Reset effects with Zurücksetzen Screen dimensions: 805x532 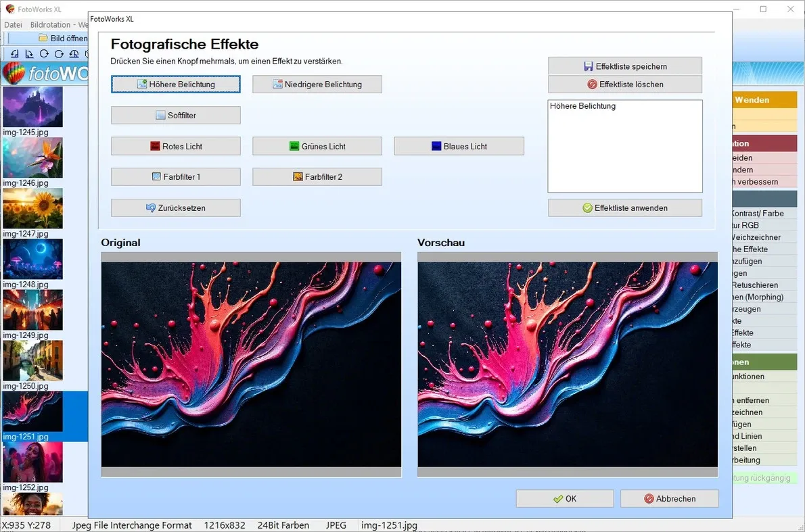(175, 208)
